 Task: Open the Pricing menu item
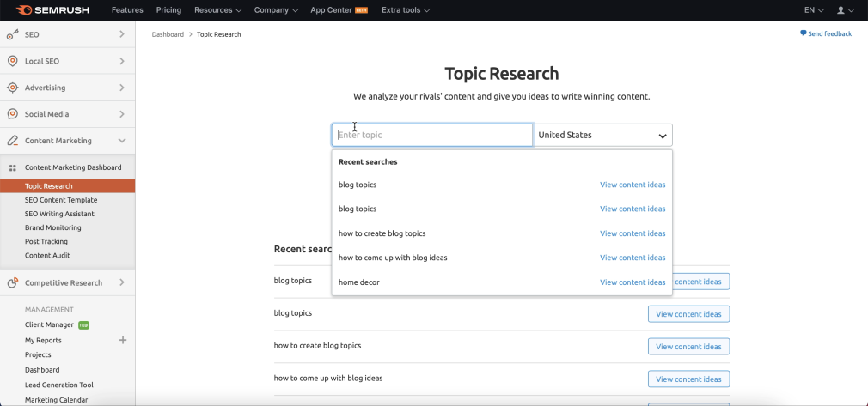point(168,10)
